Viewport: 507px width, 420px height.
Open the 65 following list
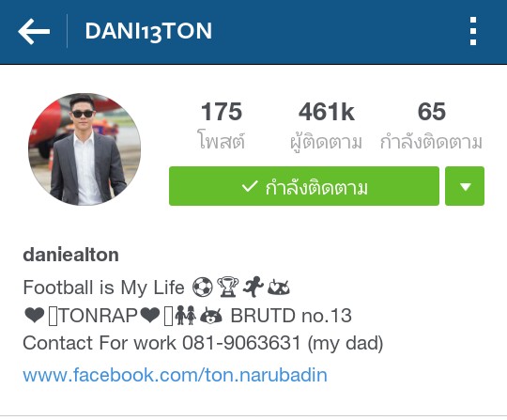coord(431,125)
